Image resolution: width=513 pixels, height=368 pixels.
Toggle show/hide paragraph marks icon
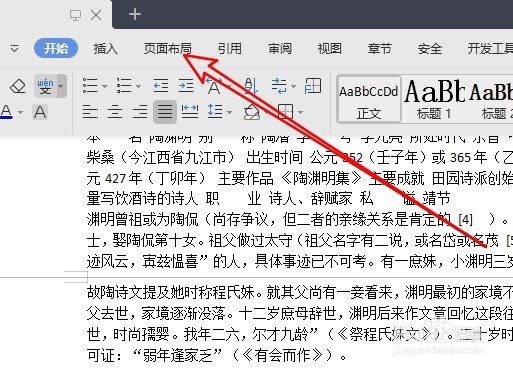[279, 86]
